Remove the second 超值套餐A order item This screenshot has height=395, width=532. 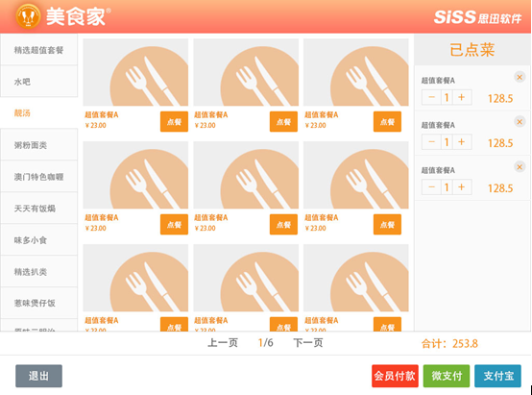coord(520,122)
